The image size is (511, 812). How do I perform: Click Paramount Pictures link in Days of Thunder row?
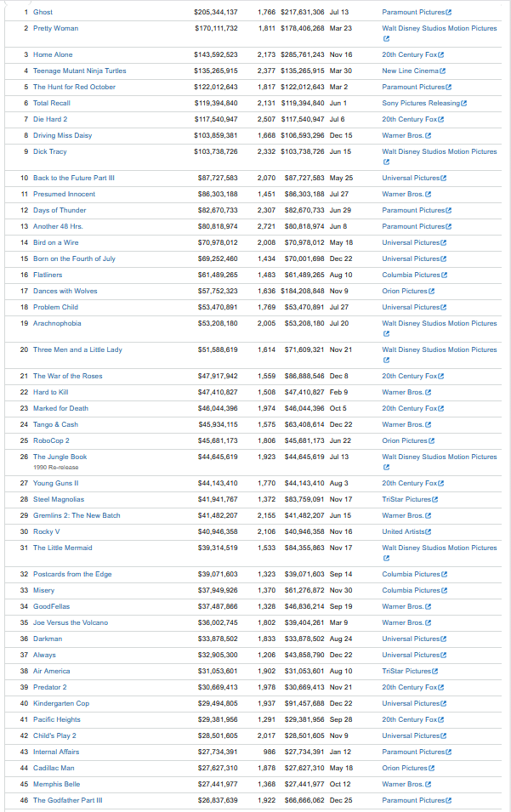coord(414,210)
